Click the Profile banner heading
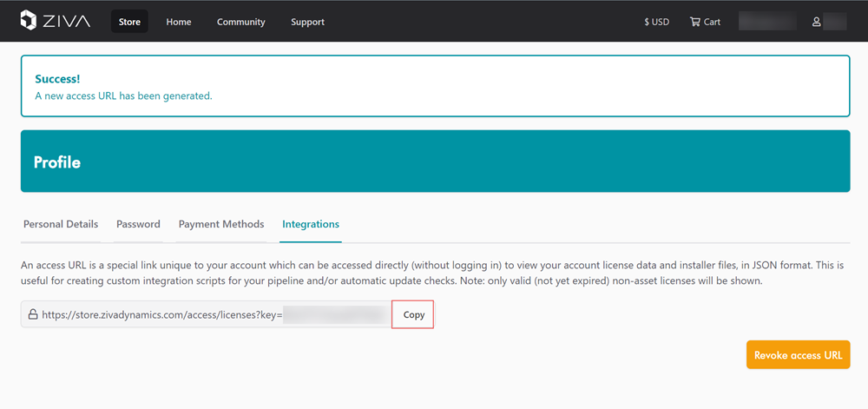 pos(57,162)
